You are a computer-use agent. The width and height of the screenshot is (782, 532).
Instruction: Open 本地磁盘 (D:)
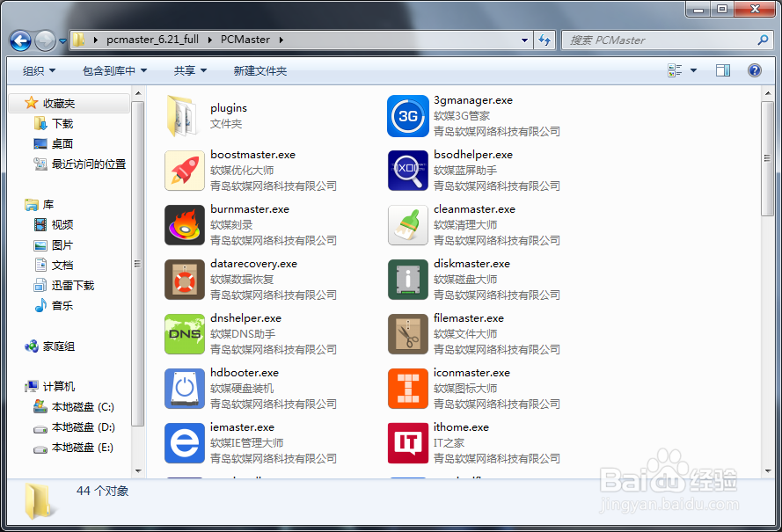click(x=84, y=427)
